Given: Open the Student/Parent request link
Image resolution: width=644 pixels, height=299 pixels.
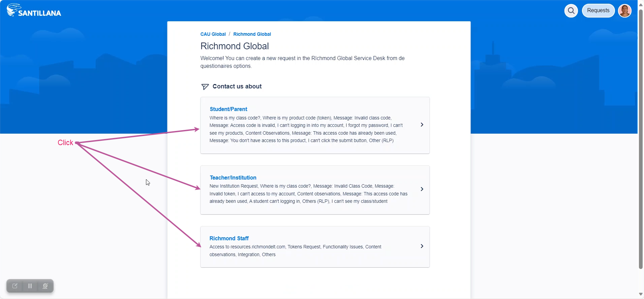Looking at the screenshot, I should 228,109.
